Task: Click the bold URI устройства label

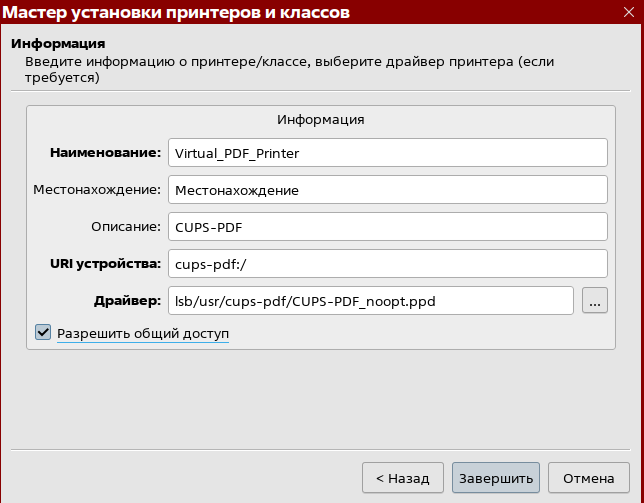Action: [106, 264]
